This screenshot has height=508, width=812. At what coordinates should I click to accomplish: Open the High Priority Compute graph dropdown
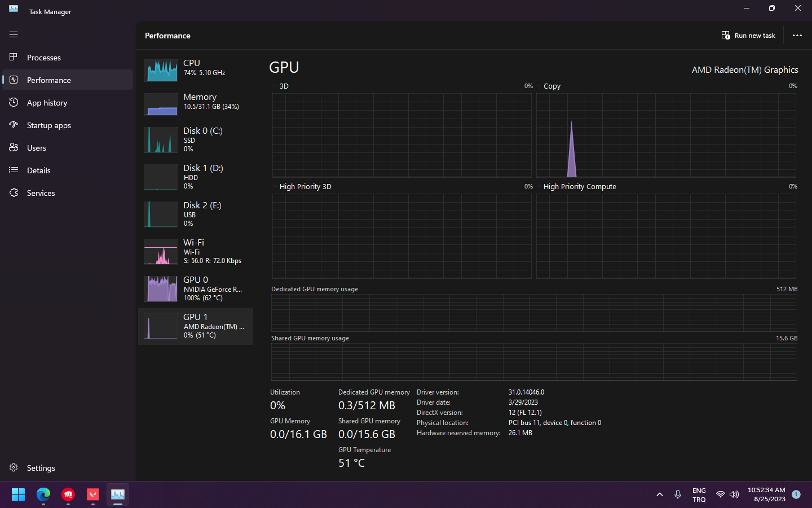pos(576,187)
